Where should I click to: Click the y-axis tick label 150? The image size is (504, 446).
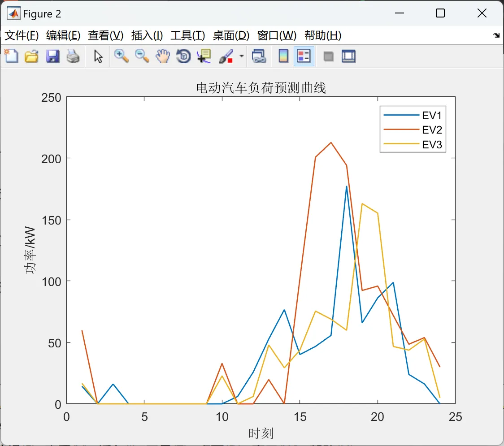tap(51, 221)
